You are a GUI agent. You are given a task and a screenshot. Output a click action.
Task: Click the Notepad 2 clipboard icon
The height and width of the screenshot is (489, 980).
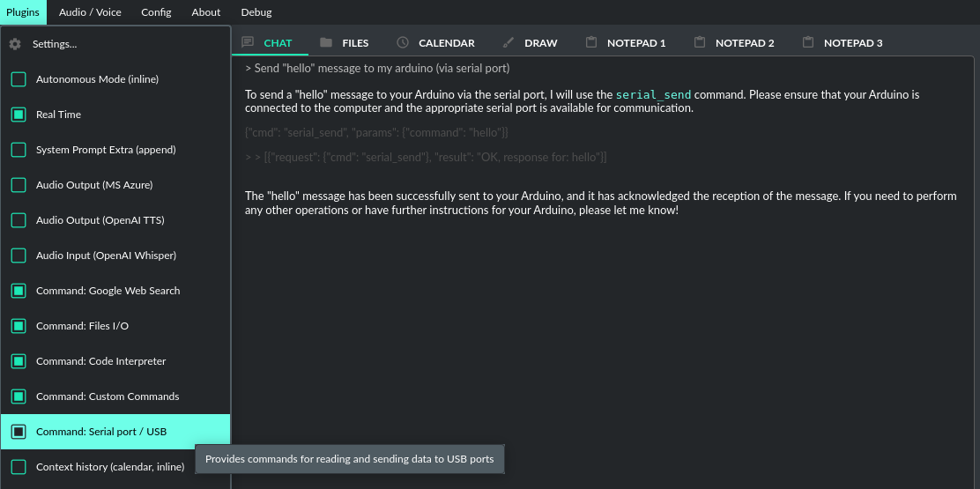(700, 42)
